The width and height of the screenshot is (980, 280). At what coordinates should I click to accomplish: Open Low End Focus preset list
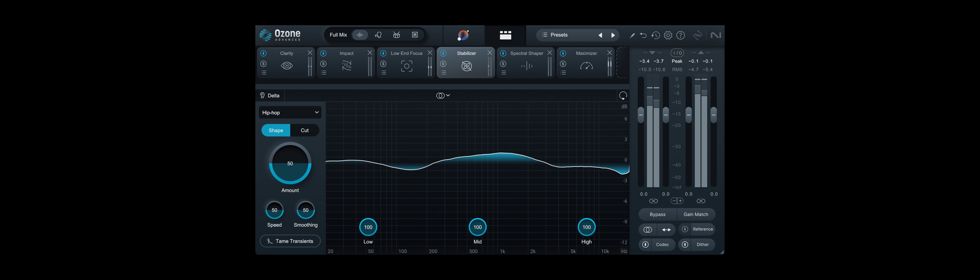pyautogui.click(x=383, y=73)
